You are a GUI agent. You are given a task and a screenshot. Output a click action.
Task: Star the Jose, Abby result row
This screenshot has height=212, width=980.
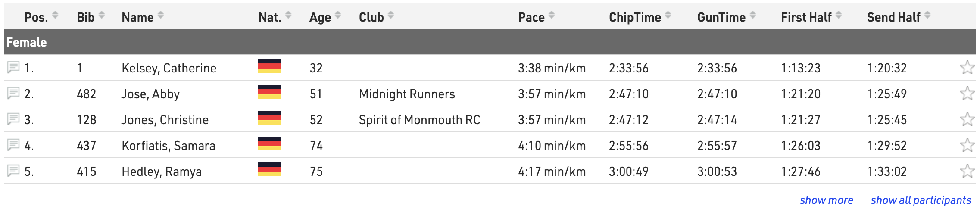point(967,94)
